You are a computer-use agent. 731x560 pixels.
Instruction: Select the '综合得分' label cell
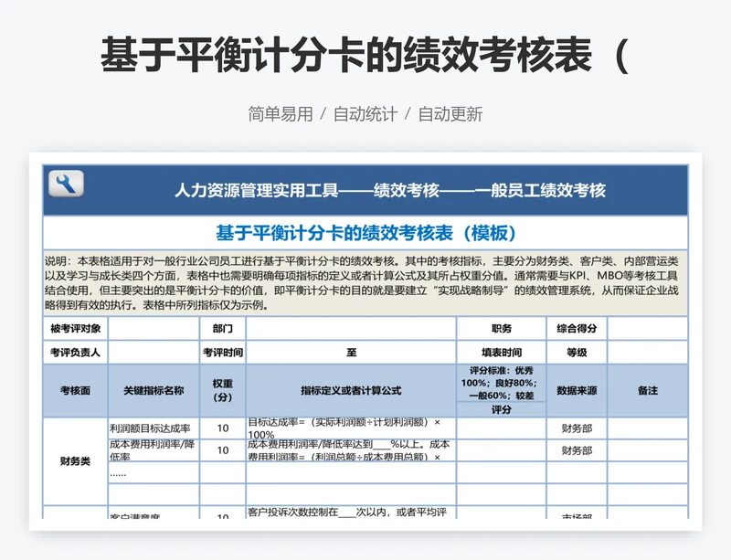(577, 329)
